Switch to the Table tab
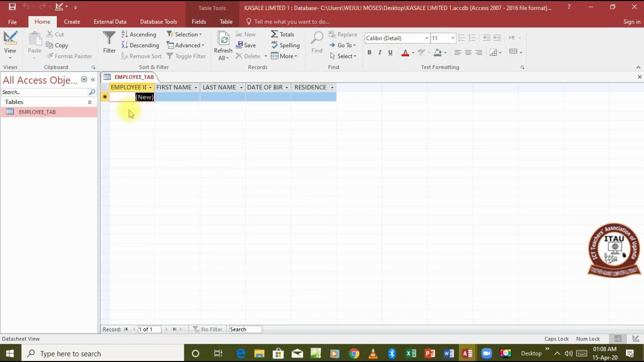This screenshot has height=362, width=644. [x=226, y=22]
